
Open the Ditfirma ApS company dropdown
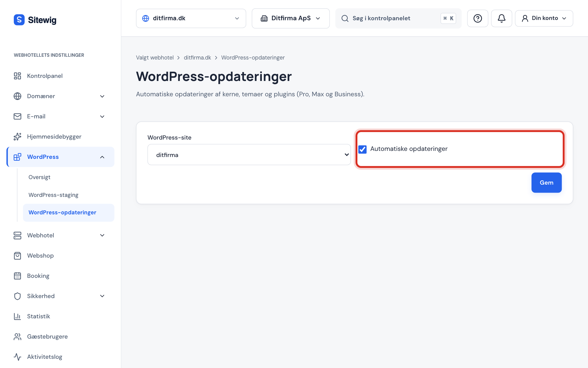(291, 18)
